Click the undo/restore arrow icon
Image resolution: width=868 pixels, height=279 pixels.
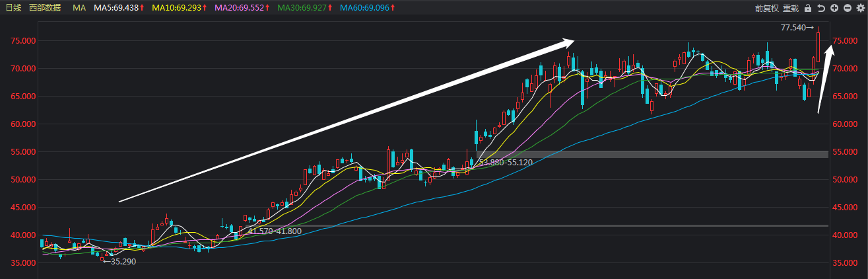coord(821,9)
